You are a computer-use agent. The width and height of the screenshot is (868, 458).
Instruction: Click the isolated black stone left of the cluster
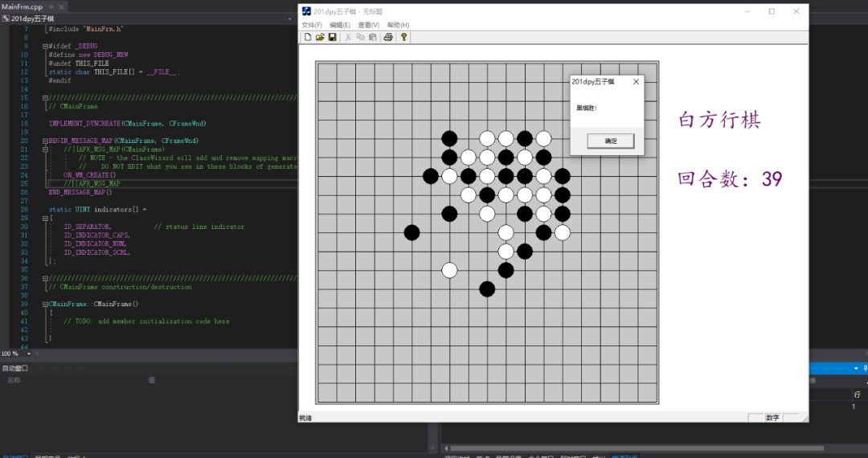(x=411, y=232)
